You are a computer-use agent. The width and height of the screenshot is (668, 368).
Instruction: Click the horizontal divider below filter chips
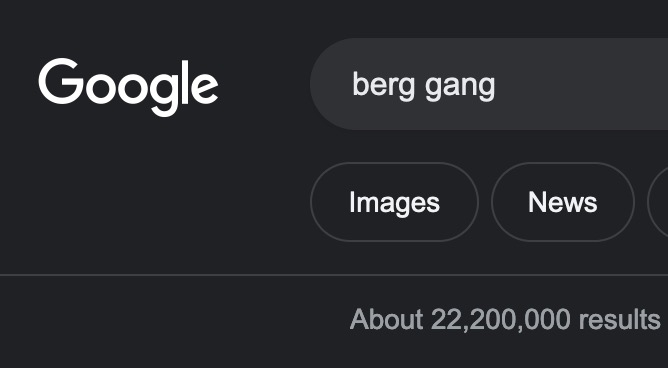[334, 275]
